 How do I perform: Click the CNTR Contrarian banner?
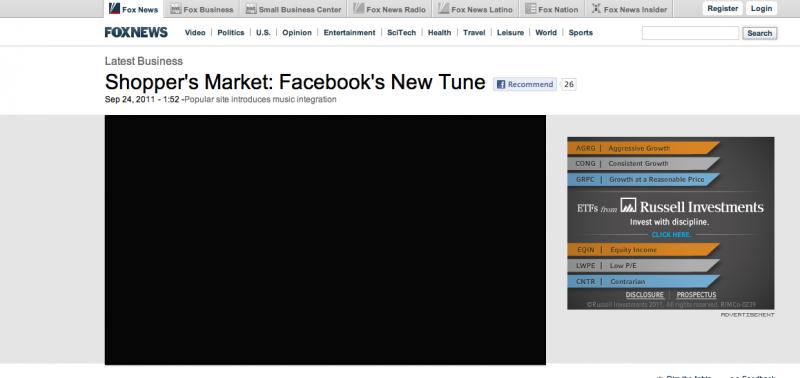click(x=643, y=282)
